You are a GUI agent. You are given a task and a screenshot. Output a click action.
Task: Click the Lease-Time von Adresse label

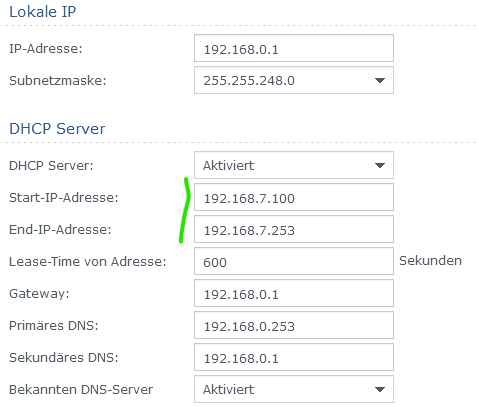click(87, 262)
